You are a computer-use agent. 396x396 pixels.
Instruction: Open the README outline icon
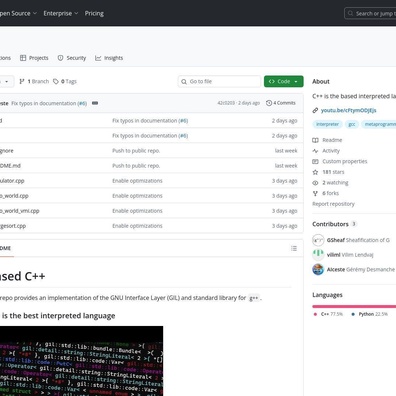[x=294, y=248]
